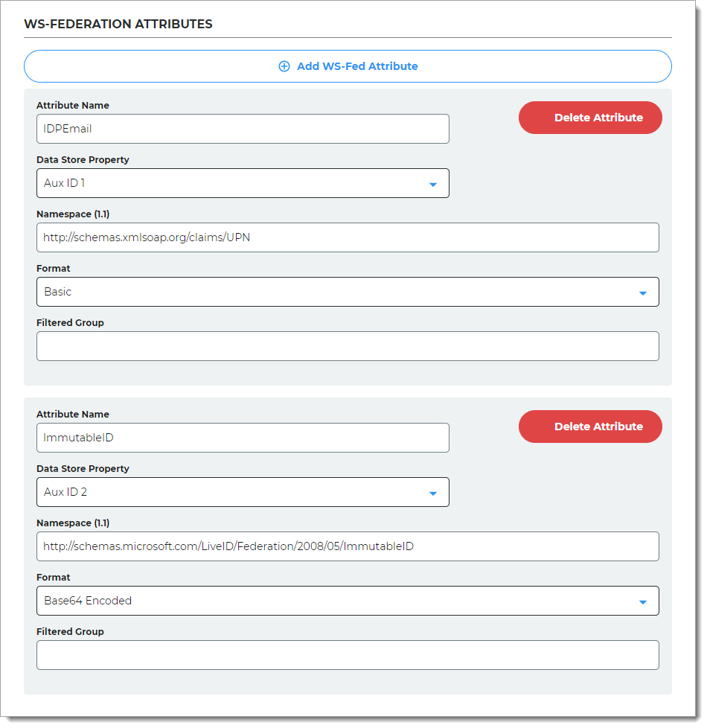Delete the IDPEmail attribute
Viewport: 707px width, 728px height.
tap(590, 118)
